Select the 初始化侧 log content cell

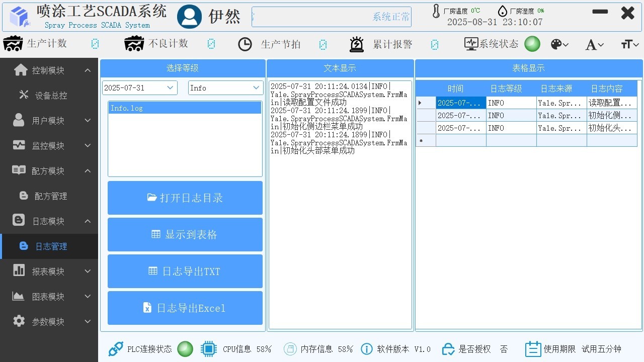612,115
